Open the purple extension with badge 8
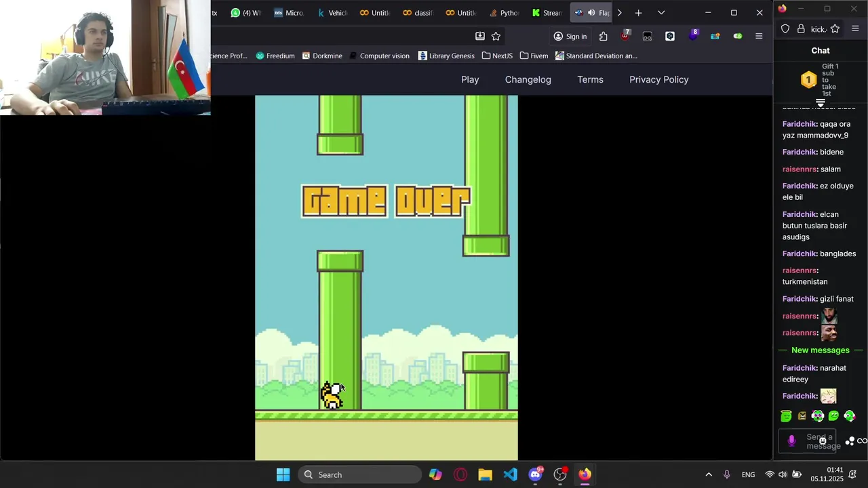Image resolution: width=868 pixels, height=488 pixels. (x=693, y=35)
